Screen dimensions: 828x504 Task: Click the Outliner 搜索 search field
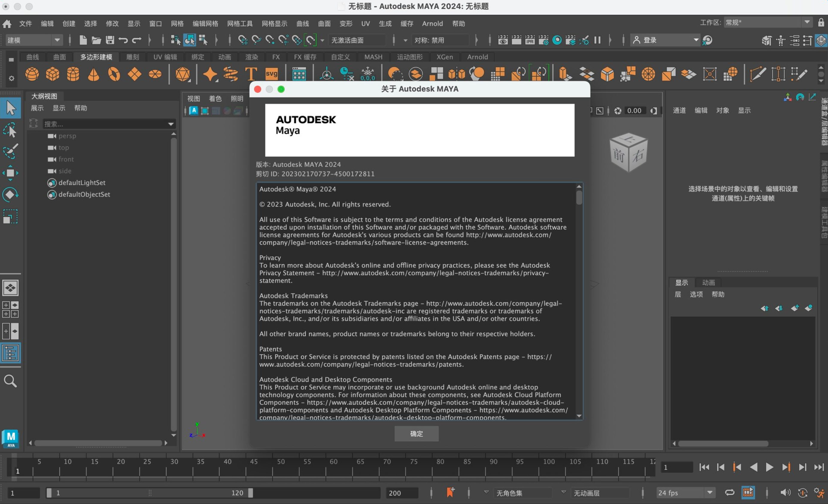coord(105,124)
